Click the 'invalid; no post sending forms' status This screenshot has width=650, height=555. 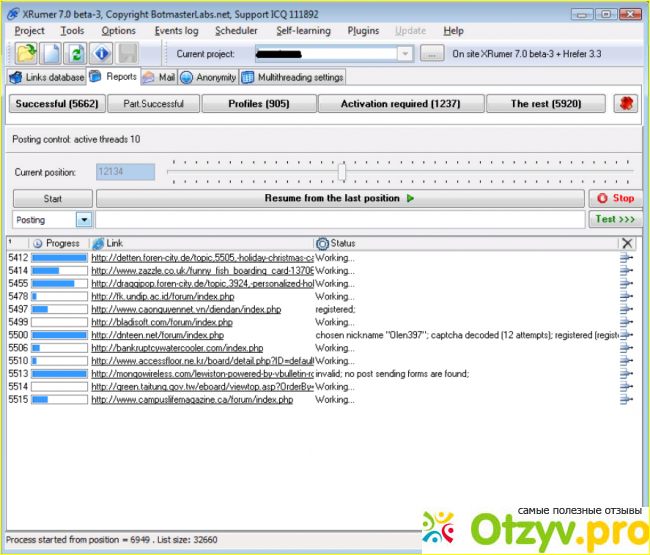[x=392, y=373]
